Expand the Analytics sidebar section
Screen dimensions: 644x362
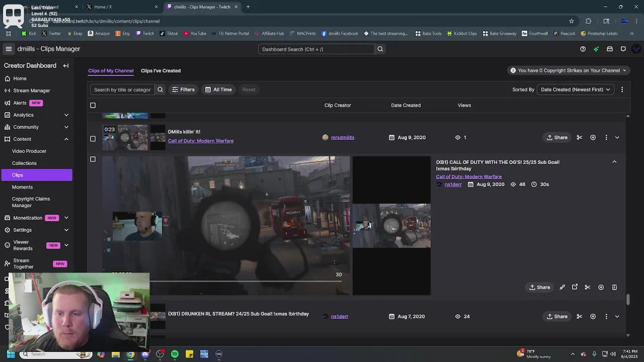pyautogui.click(x=66, y=115)
